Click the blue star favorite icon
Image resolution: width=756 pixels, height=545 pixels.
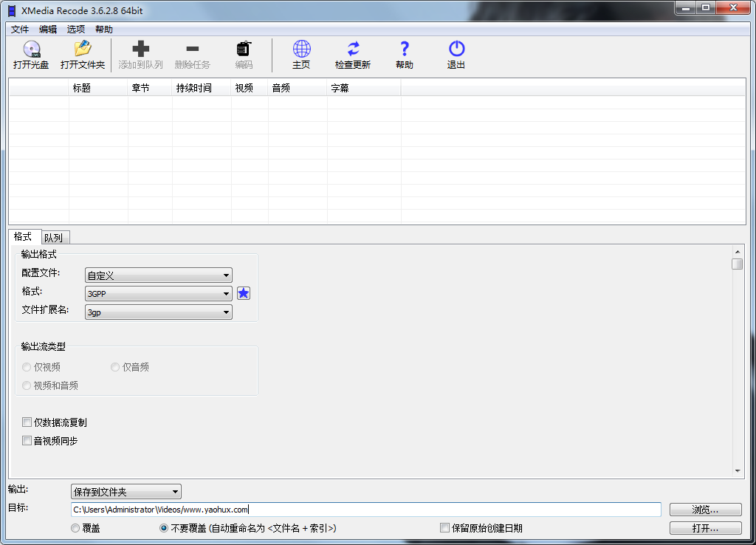coord(244,293)
